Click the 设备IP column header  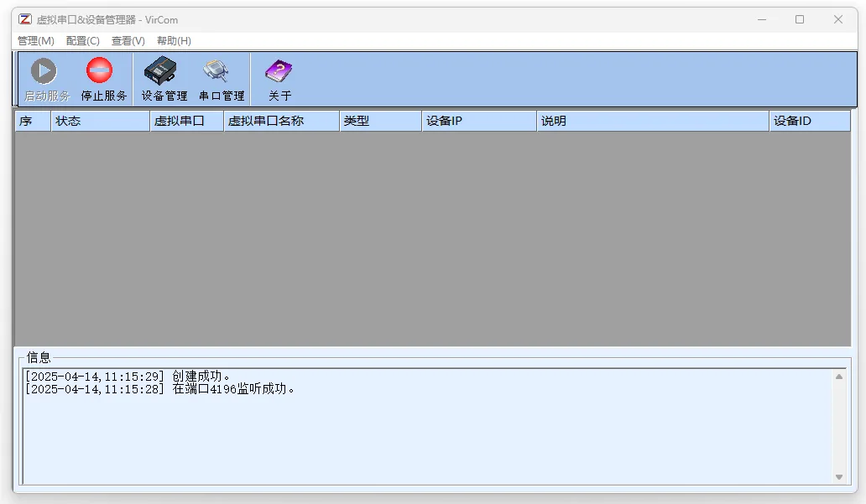pos(479,121)
